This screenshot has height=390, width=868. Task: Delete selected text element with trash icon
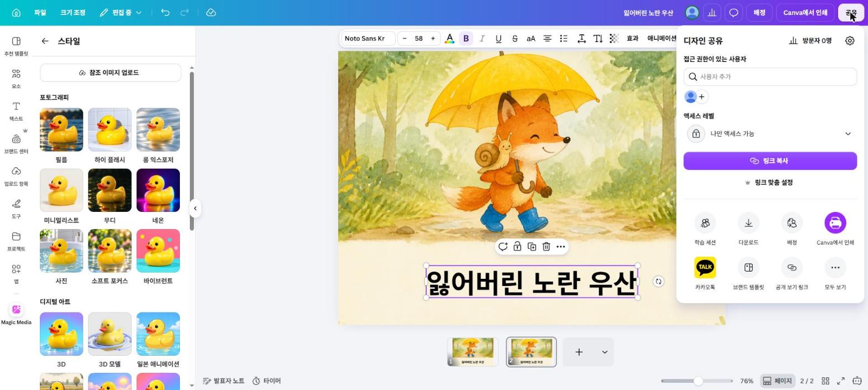pos(546,247)
